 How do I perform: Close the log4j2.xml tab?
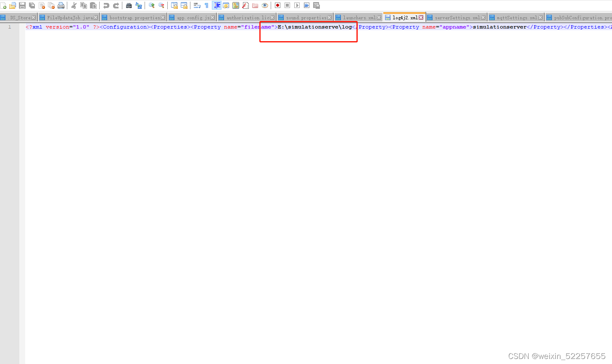point(421,18)
